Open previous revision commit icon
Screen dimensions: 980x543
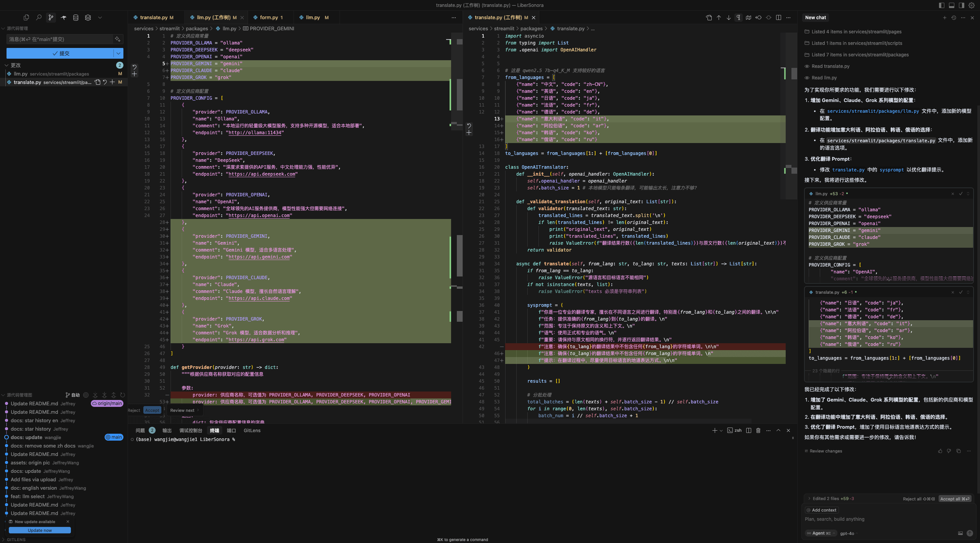(758, 18)
